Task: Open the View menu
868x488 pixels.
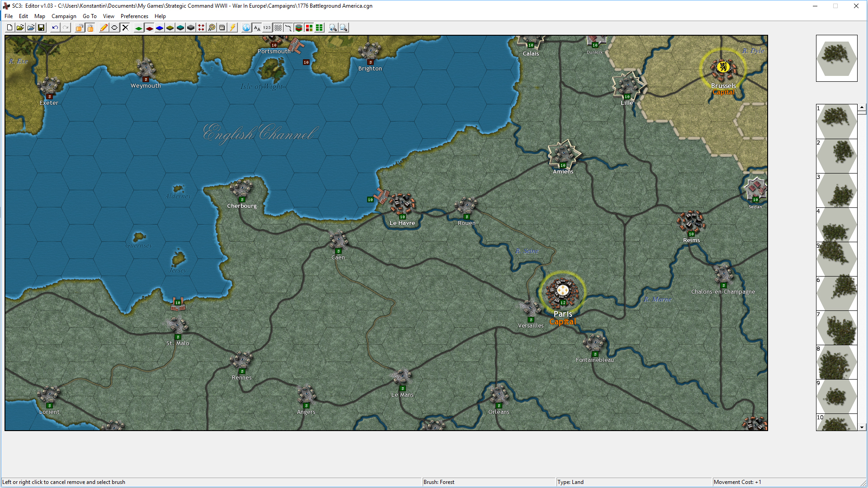Action: 108,16
